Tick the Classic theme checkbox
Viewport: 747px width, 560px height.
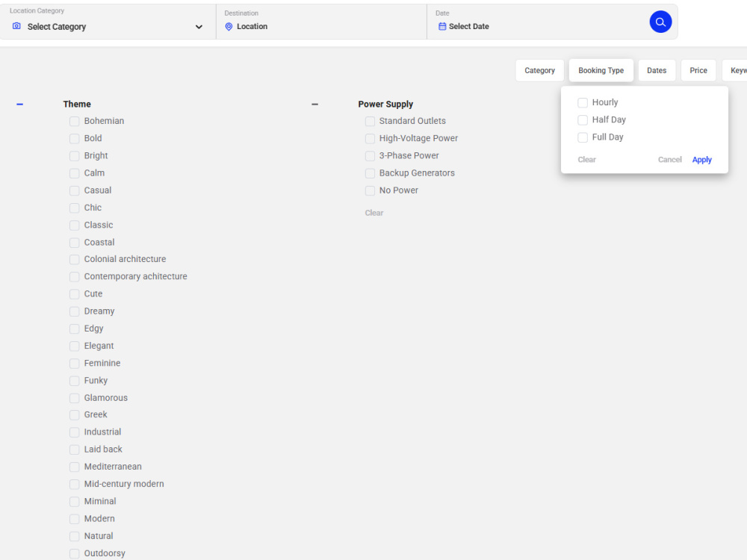74,225
